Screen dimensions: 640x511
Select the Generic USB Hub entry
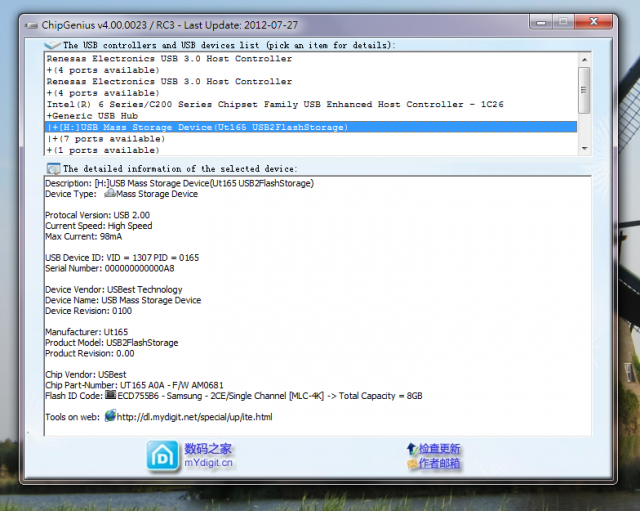click(311, 116)
